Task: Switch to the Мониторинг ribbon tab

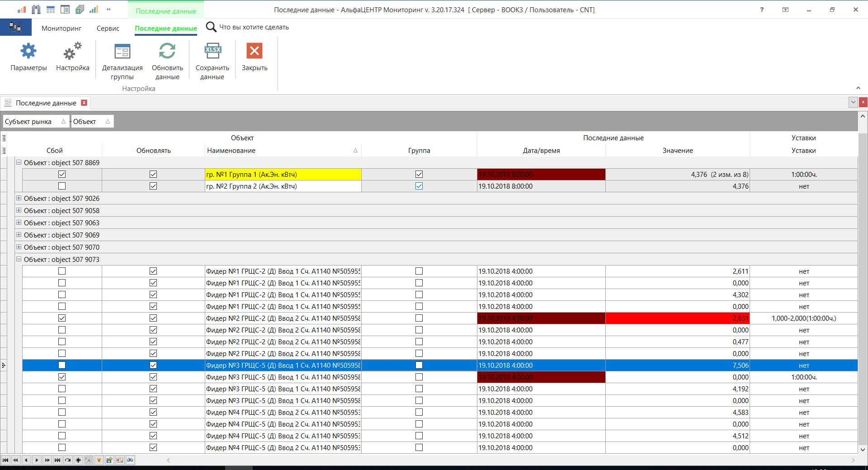Action: [61, 28]
